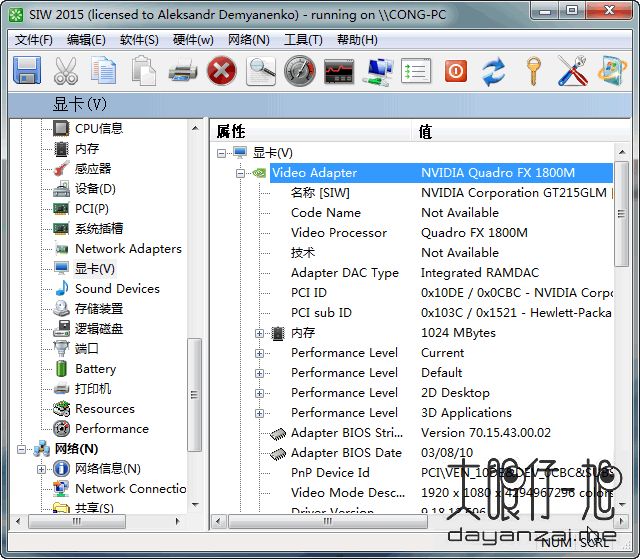The height and width of the screenshot is (559, 640).
Task: Expand Performance Level 2D Desktop row
Action: click(x=259, y=393)
